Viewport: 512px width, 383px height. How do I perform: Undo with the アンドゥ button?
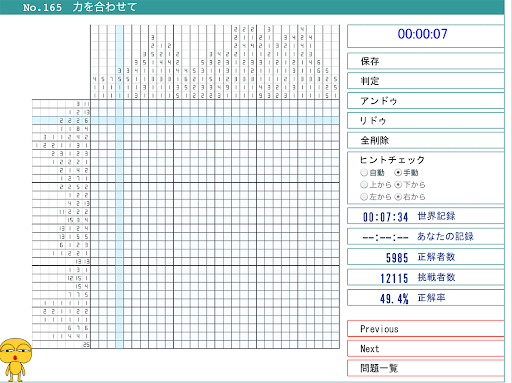(426, 101)
